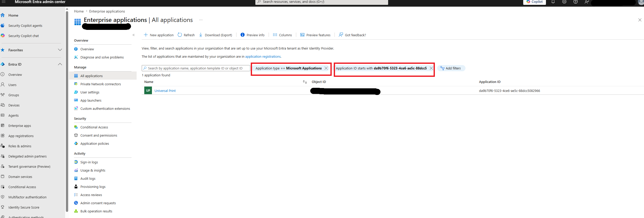Open Roles & admins in the sidebar
Viewport: 644px width, 218px height.
pos(20,146)
